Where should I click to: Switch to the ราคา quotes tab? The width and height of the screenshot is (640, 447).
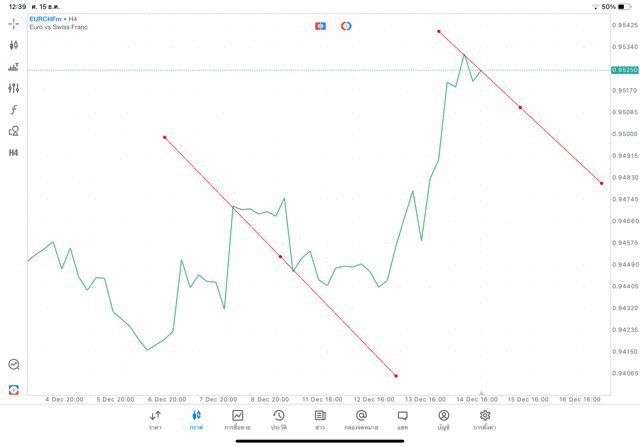coord(155,420)
